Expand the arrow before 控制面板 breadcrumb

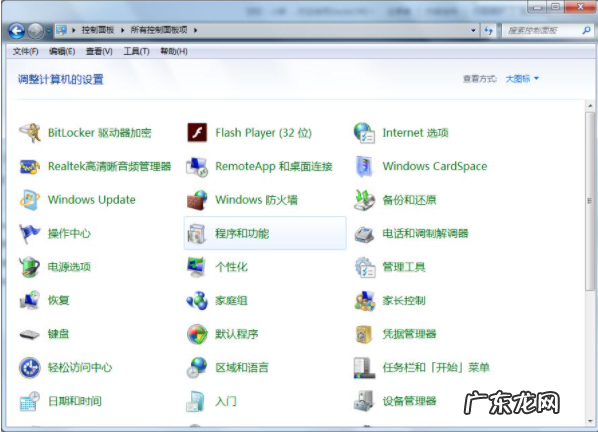tap(74, 30)
